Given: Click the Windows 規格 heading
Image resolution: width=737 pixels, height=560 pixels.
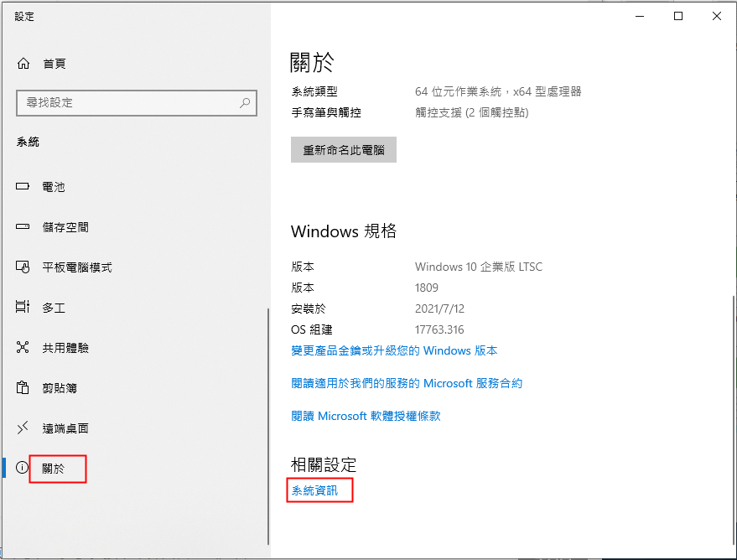Looking at the screenshot, I should (x=344, y=231).
